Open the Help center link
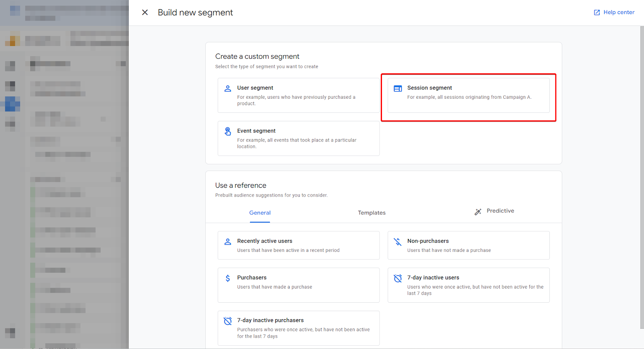 point(619,12)
